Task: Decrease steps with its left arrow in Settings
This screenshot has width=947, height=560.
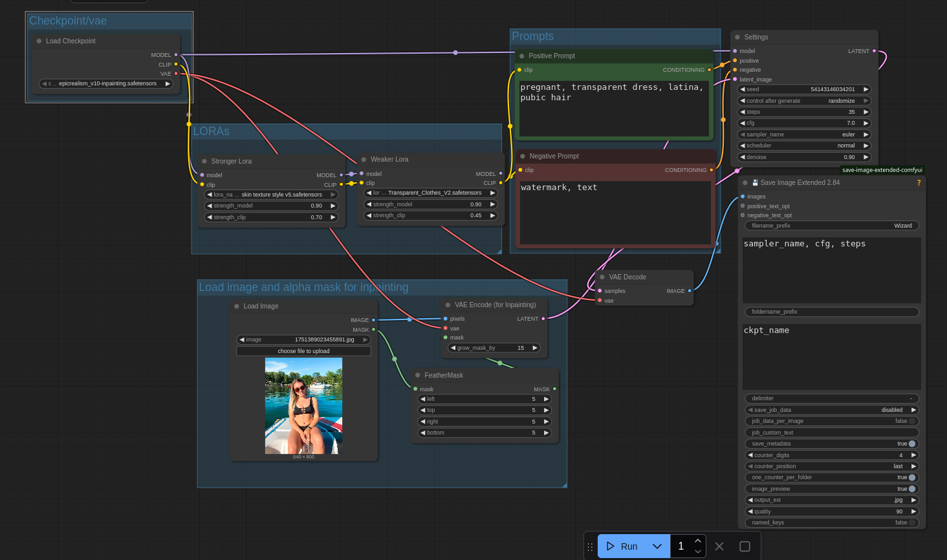Action: pyautogui.click(x=743, y=112)
